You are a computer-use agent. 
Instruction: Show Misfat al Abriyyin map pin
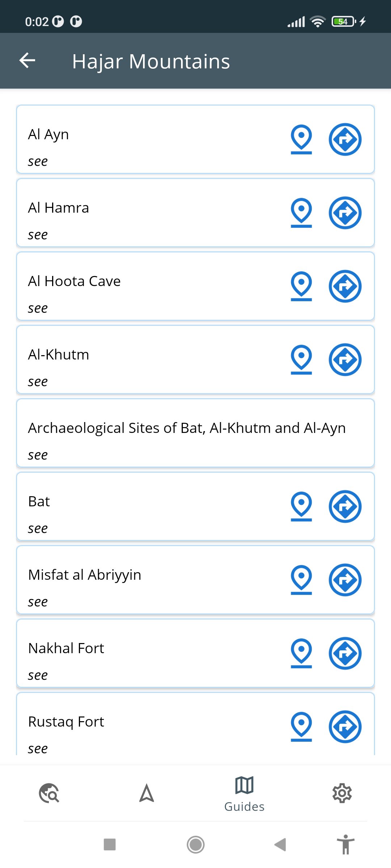coord(301,580)
